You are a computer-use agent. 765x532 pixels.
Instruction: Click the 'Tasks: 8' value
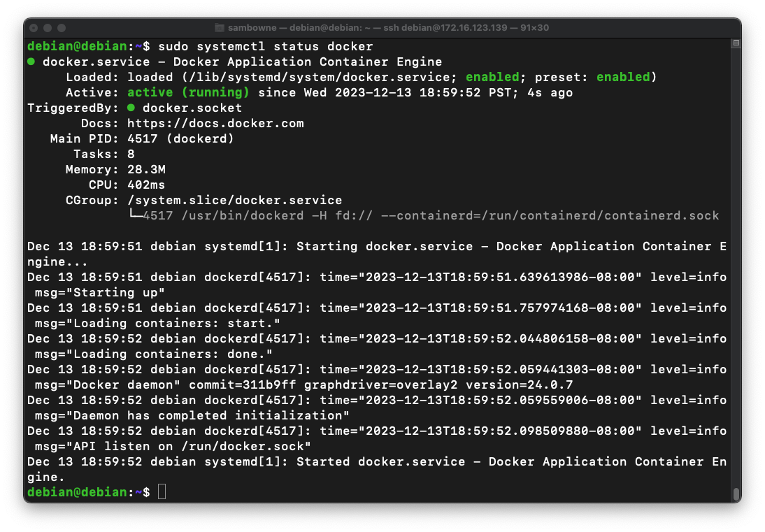tap(131, 154)
